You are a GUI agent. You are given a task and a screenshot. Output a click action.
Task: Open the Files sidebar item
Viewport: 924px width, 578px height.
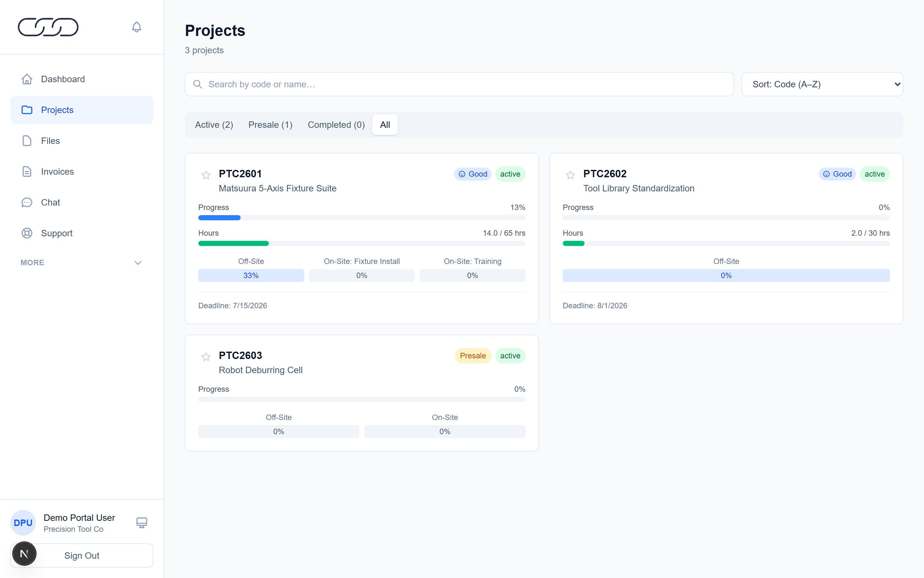click(x=82, y=141)
